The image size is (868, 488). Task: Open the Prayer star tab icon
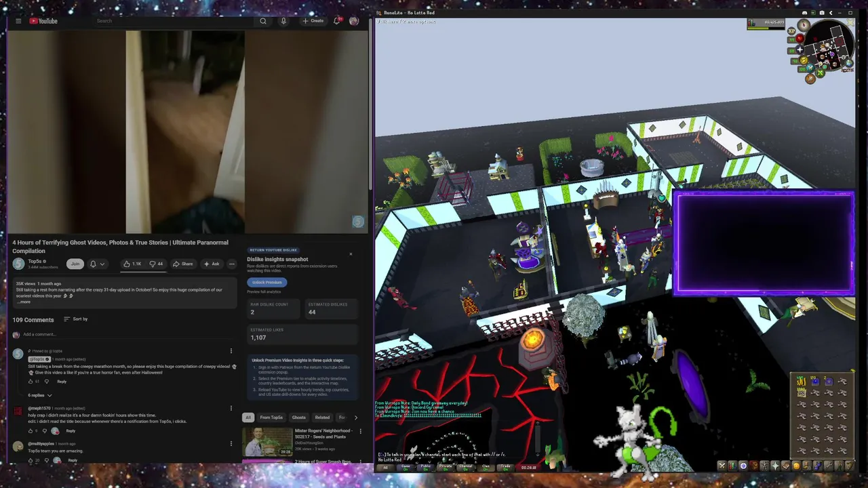coord(775,466)
